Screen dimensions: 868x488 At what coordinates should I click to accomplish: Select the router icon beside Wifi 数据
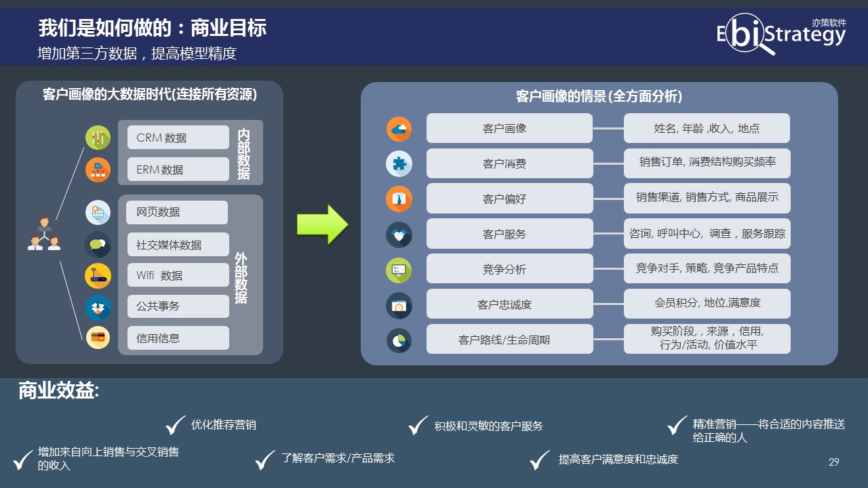point(98,274)
